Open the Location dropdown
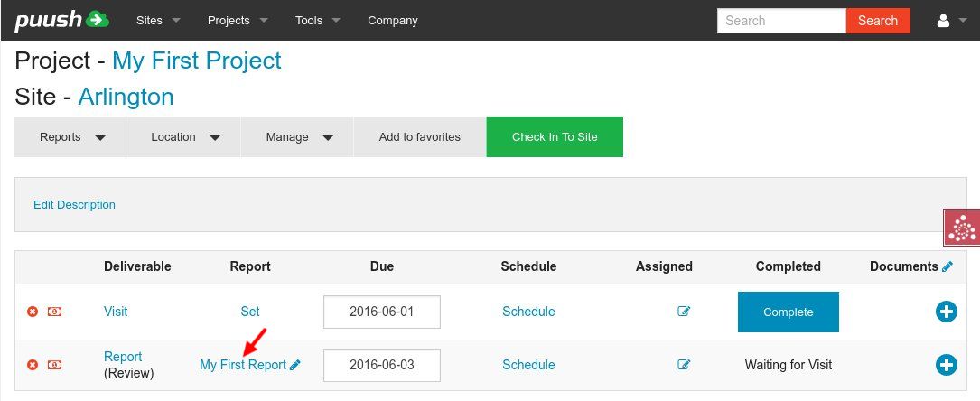The image size is (980, 401). pos(184,137)
